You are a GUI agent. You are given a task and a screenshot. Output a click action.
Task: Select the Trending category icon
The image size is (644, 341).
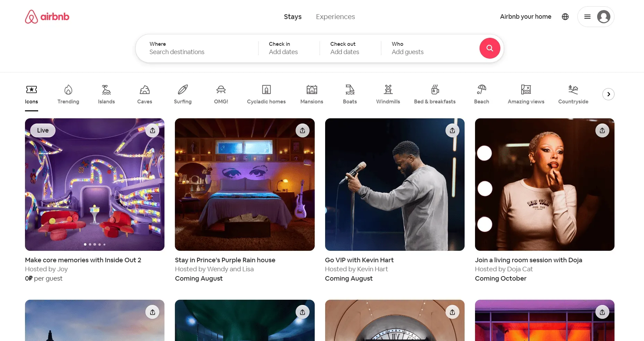(68, 94)
